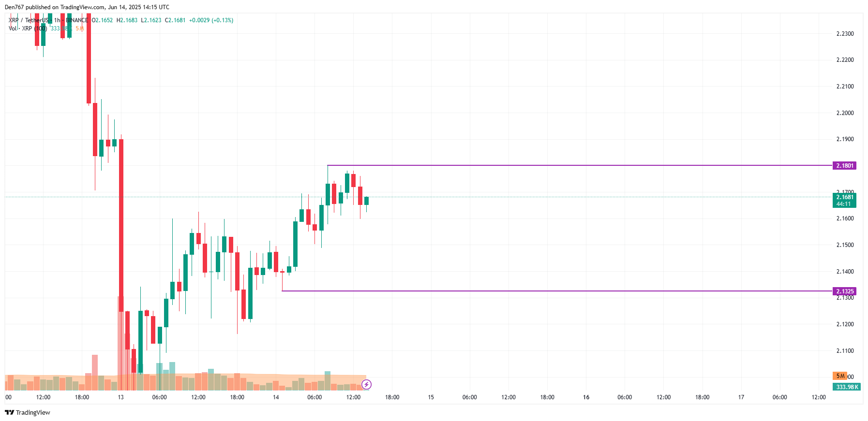This screenshot has height=421, width=868.
Task: Click the orange 5M volume label
Action: coord(840,376)
